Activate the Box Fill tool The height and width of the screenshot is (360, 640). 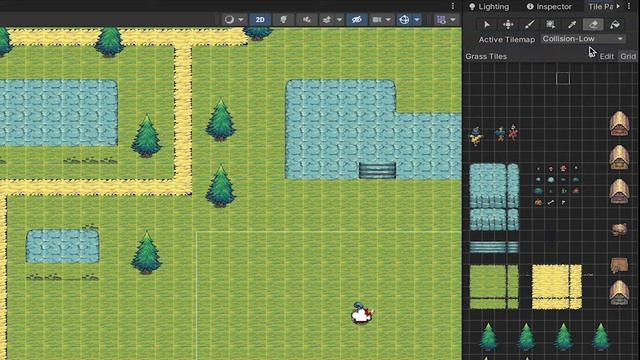pyautogui.click(x=551, y=25)
